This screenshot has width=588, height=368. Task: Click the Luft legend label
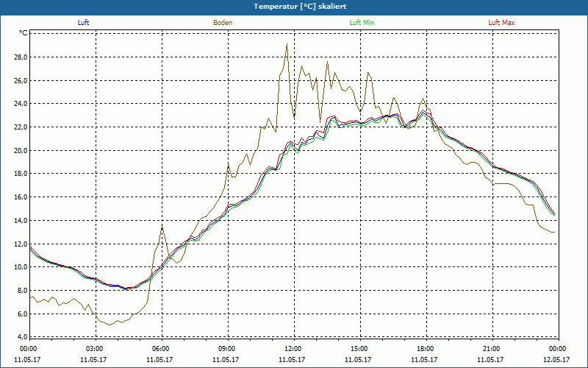pos(85,23)
